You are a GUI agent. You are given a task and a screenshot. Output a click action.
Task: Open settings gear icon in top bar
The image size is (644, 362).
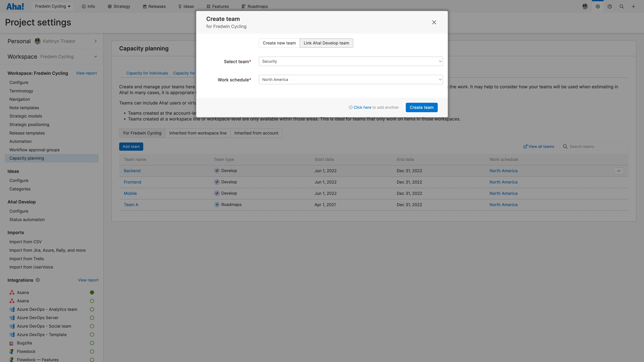[x=597, y=6]
